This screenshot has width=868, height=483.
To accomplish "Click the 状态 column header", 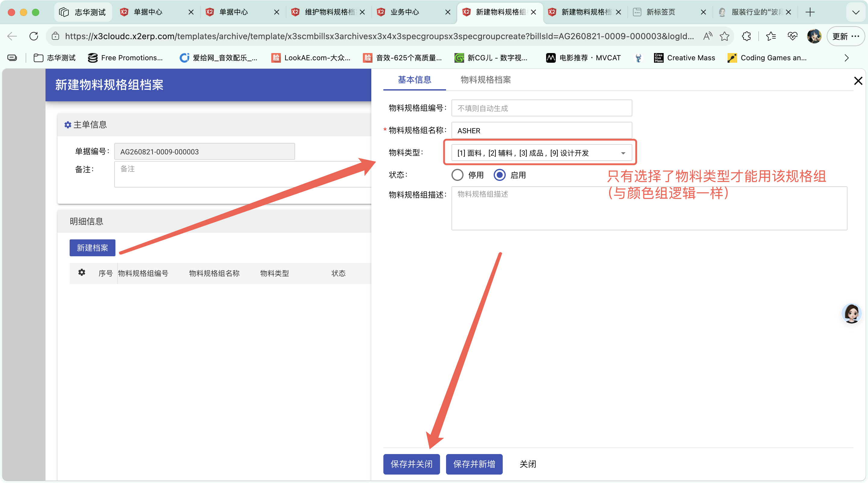I will point(338,273).
